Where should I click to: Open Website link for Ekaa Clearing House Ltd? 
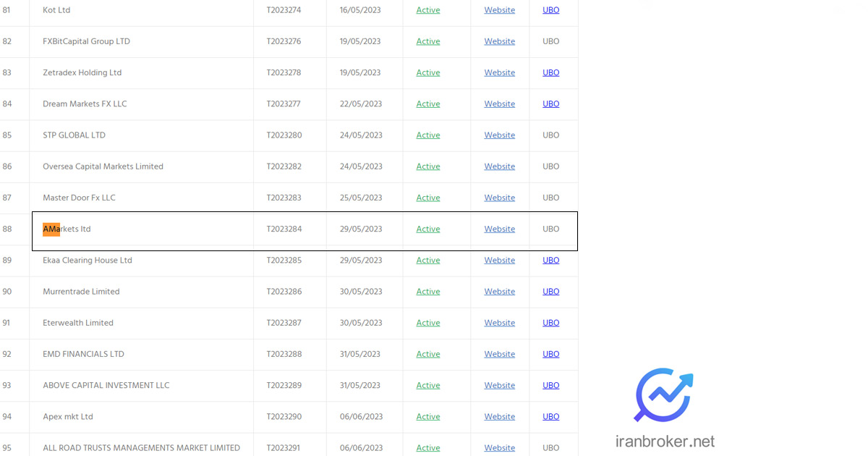pyautogui.click(x=500, y=260)
